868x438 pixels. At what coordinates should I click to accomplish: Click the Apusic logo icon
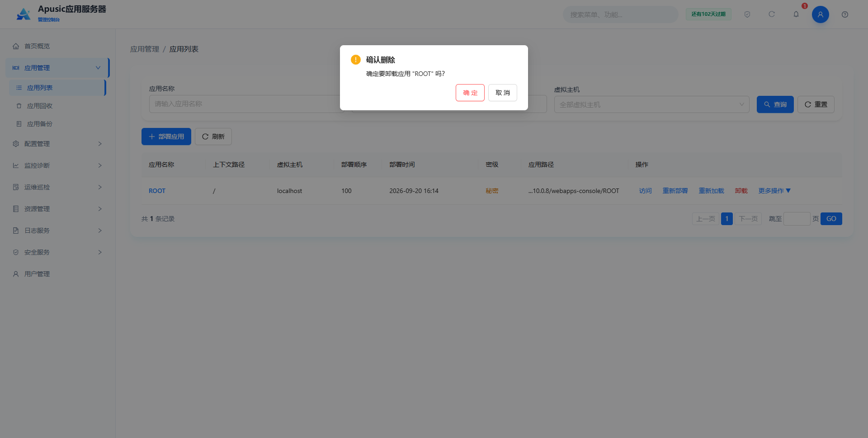24,14
